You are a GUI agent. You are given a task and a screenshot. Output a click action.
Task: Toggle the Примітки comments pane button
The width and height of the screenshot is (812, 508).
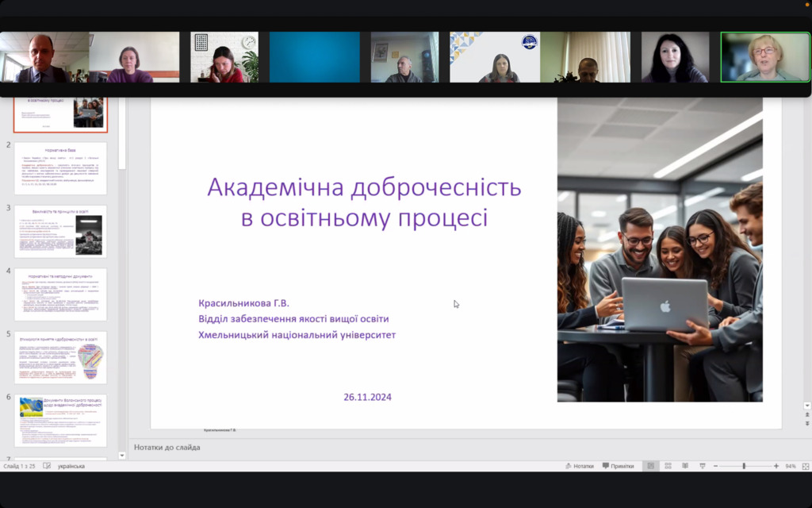coord(618,466)
